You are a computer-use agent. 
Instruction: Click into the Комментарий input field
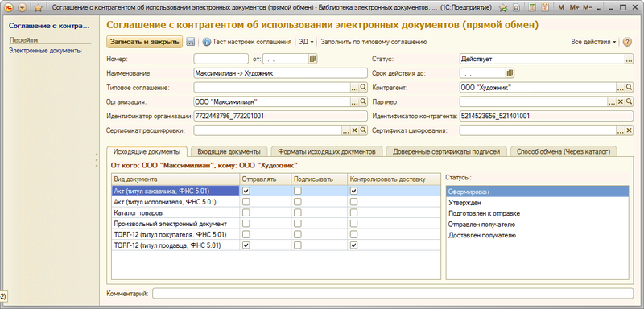coord(393,294)
